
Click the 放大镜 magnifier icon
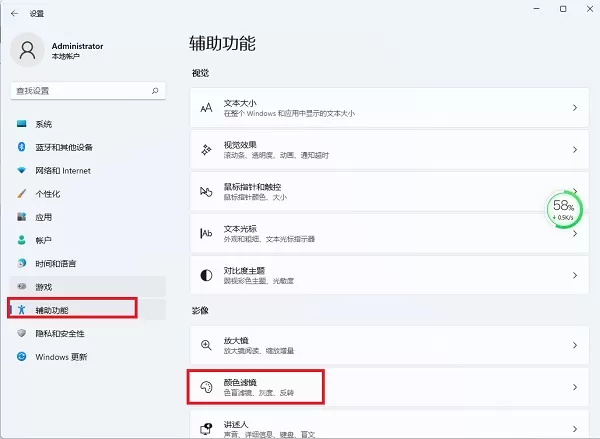click(x=206, y=345)
